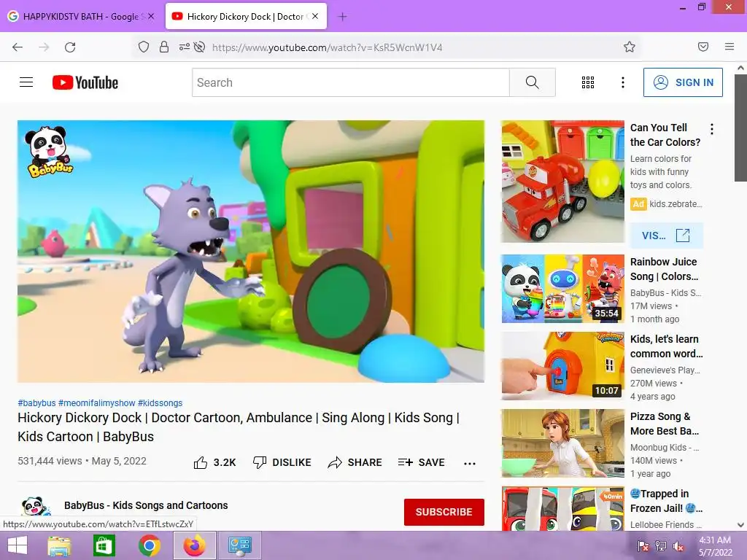Close the Hickory Dickory Dock tab
747x560 pixels.
315,16
